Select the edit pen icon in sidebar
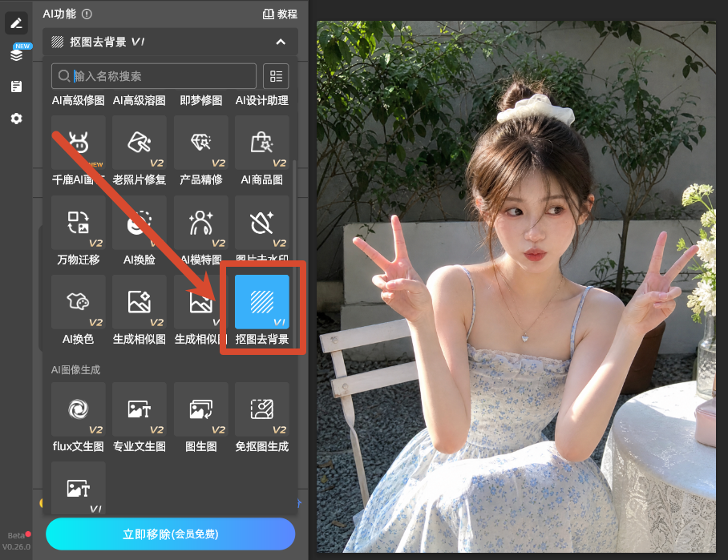Viewport: 728px width, 560px height. click(16, 22)
